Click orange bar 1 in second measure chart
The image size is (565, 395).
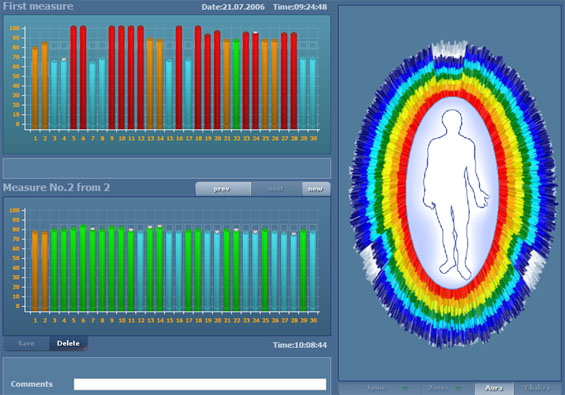click(35, 271)
